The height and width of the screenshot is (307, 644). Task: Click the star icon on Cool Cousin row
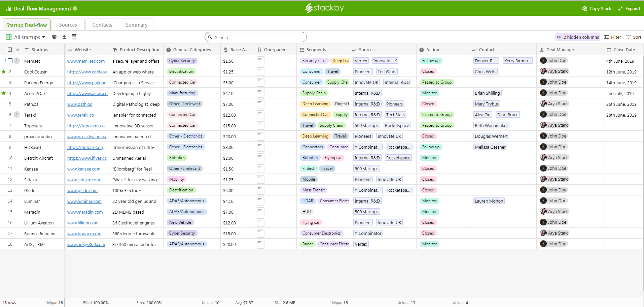(4, 71)
